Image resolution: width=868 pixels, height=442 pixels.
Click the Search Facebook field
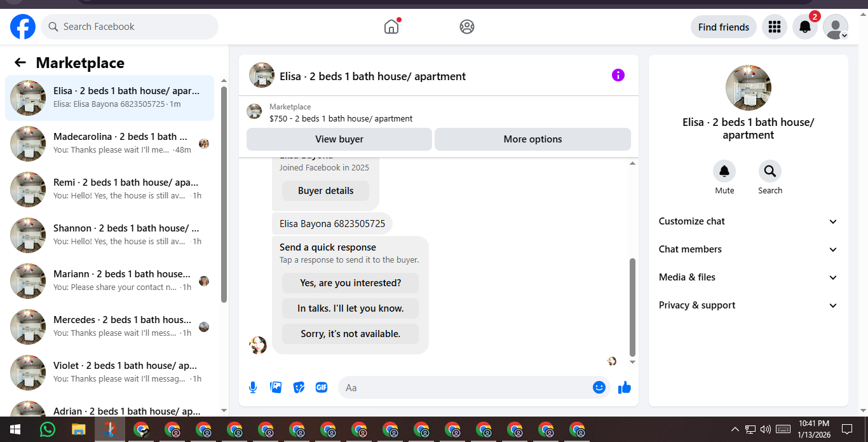pos(130,27)
